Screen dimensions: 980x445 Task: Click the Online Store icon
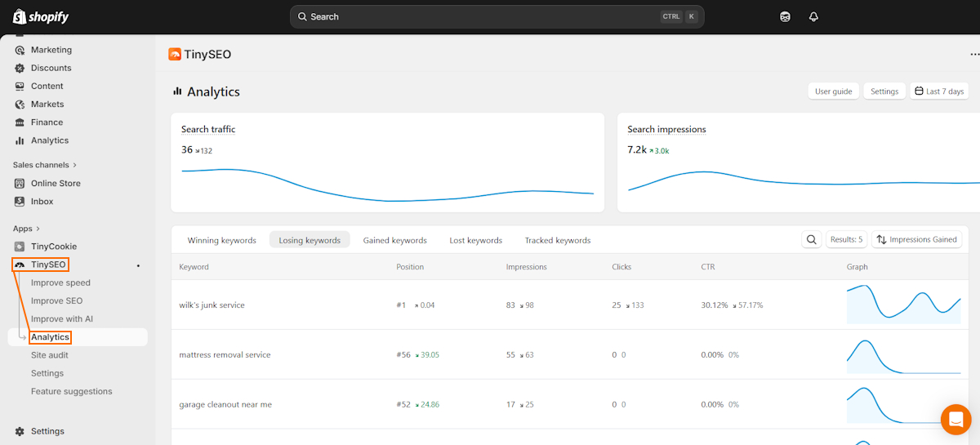[20, 184]
